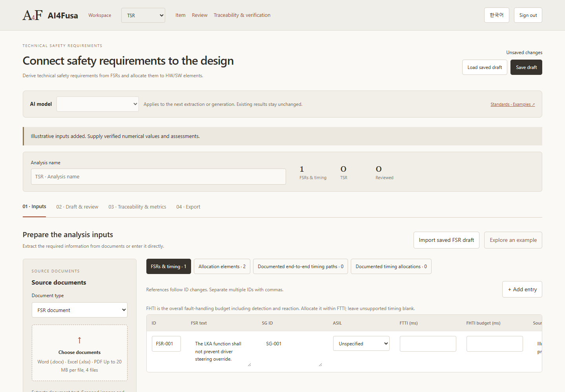Image resolution: width=565 pixels, height=392 pixels.
Task: Select Documented timing allocations tab
Action: [391, 267]
